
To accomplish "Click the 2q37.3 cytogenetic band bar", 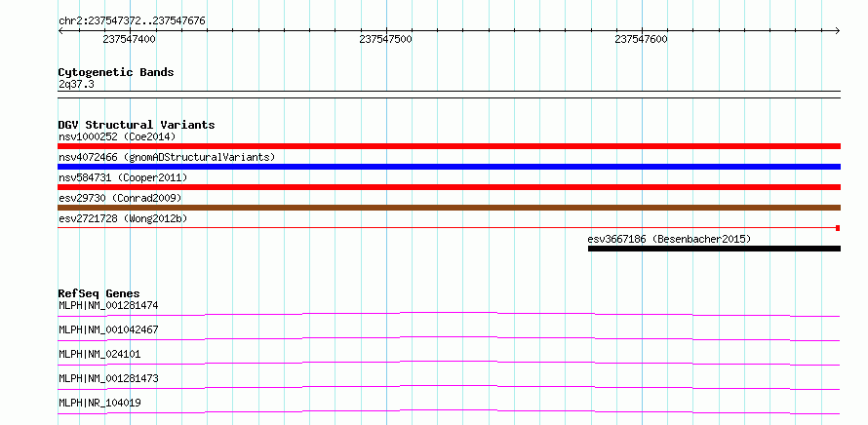I will 449,95.
